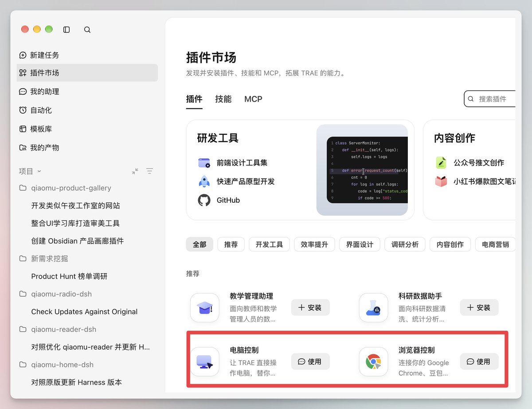Open 快速产品原型开发 rocket icon
This screenshot has height=409, width=532.
click(204, 181)
